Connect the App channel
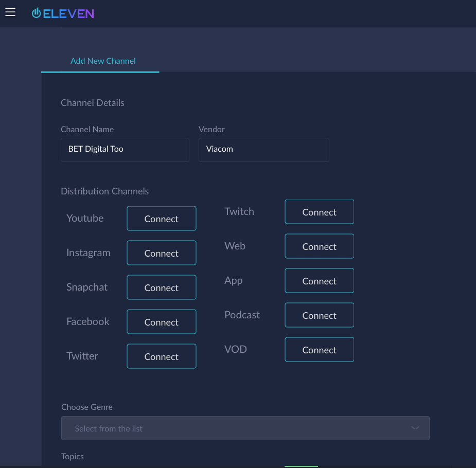This screenshot has width=476, height=468. coord(320,281)
